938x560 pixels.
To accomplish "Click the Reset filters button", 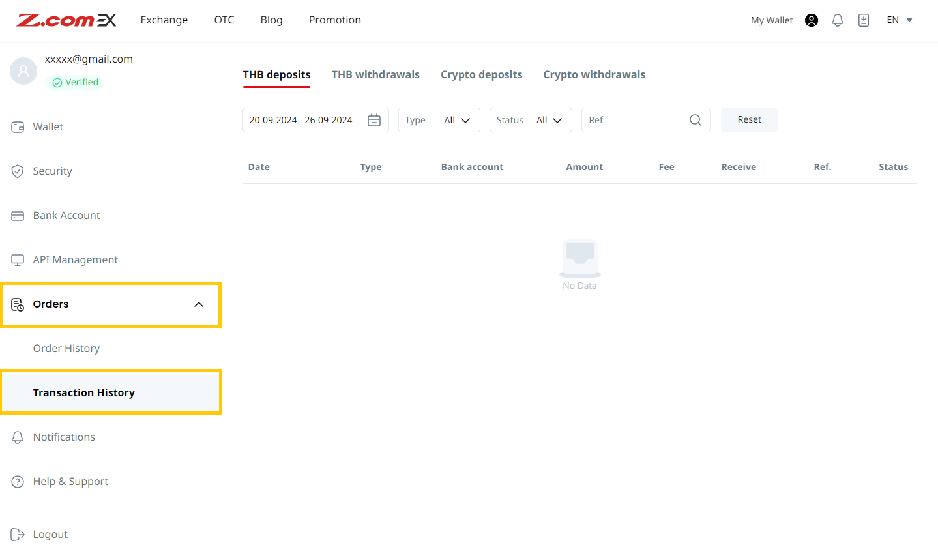I will coord(749,120).
